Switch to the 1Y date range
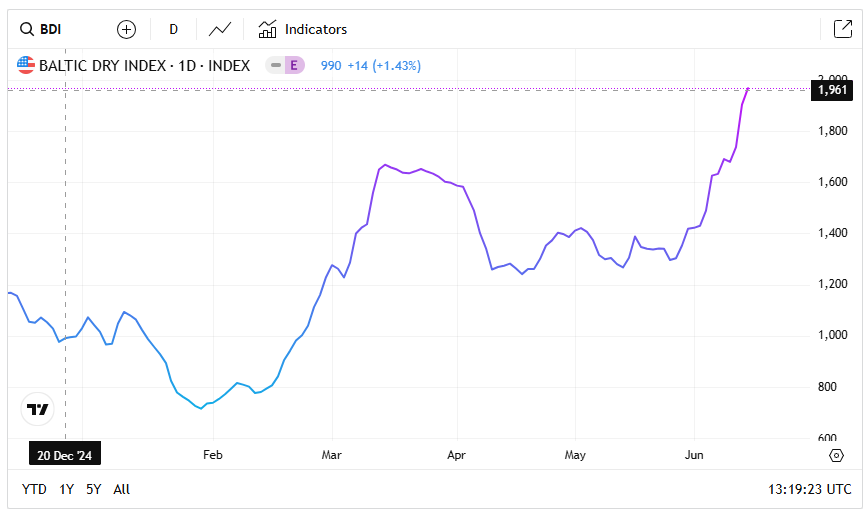864x512 pixels. point(66,489)
